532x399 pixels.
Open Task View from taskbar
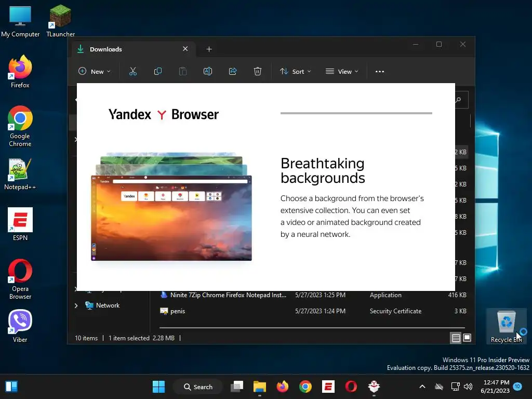[x=237, y=387]
